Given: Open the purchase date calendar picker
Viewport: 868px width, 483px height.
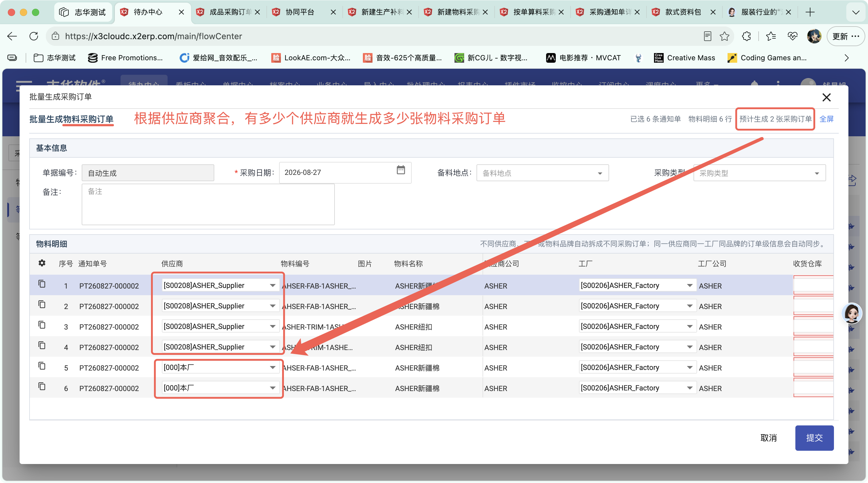Looking at the screenshot, I should (401, 170).
